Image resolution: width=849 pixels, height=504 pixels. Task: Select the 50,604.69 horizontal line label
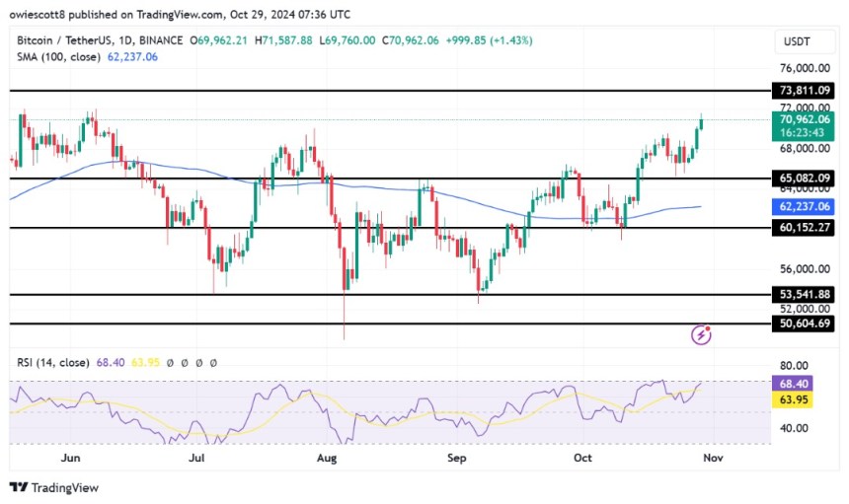[x=804, y=324]
